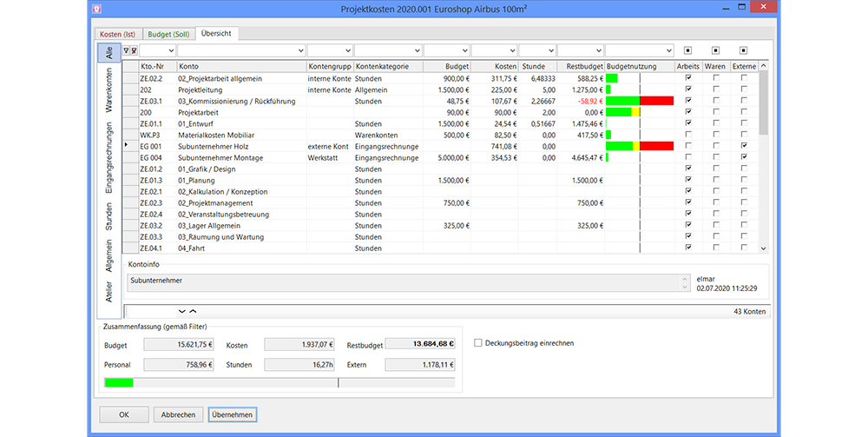Click scroll-down arrow of the accounts table
868x437 pixels.
click(763, 248)
